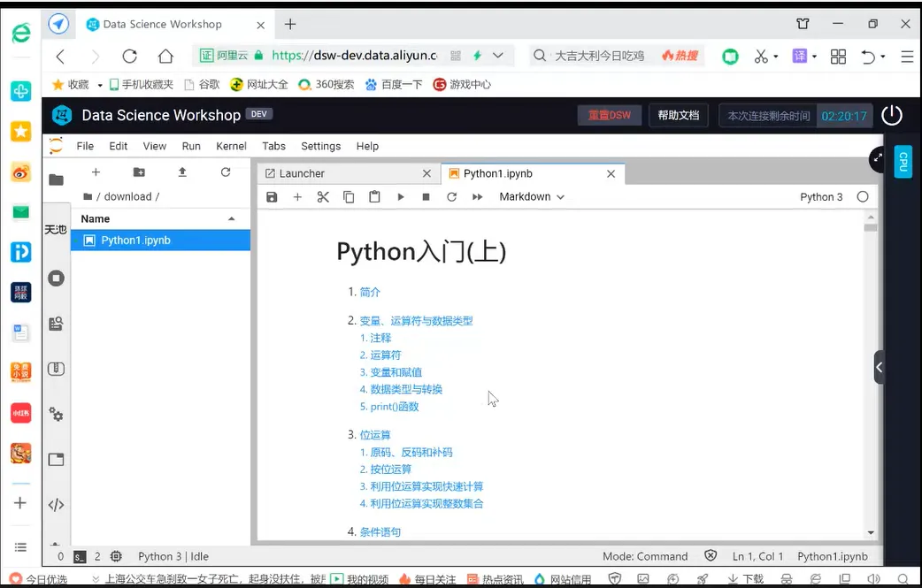Reload the page with browser refresh icon
Image resolution: width=922 pixels, height=588 pixels.
pyautogui.click(x=129, y=56)
